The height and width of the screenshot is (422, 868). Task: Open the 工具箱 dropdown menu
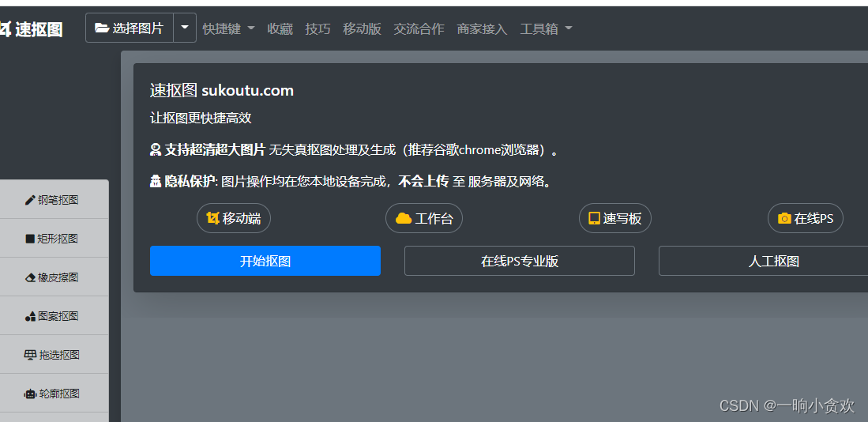click(x=546, y=28)
